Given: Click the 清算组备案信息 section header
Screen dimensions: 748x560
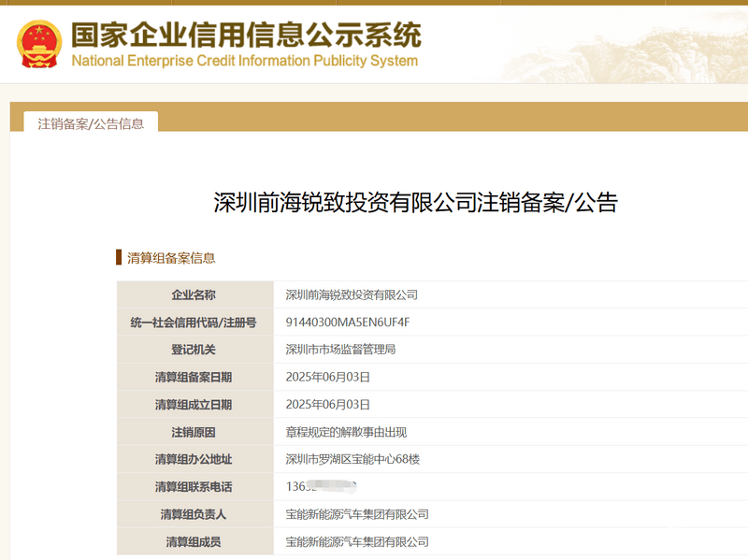Looking at the screenshot, I should click(171, 258).
